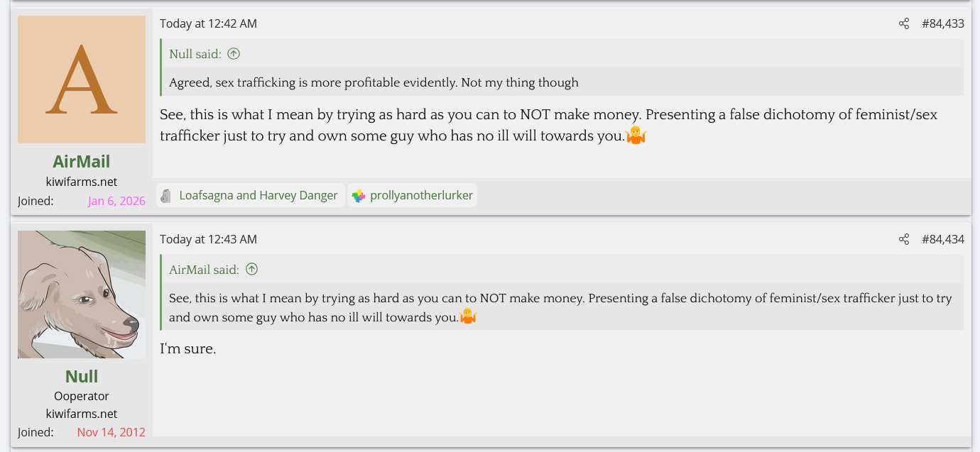Click the gray reaction icon beside Loafsagna
This screenshot has height=452, width=980.
(166, 196)
